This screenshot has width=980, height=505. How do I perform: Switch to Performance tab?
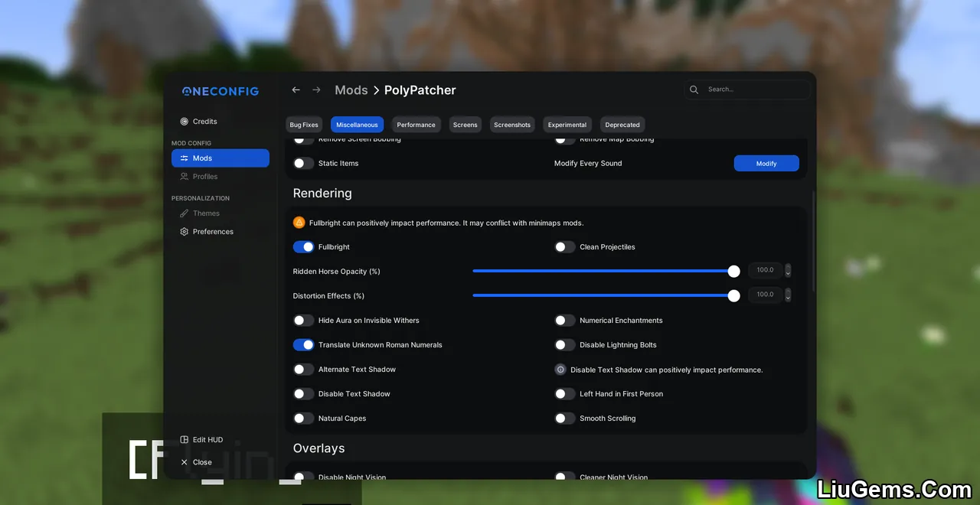coord(416,125)
